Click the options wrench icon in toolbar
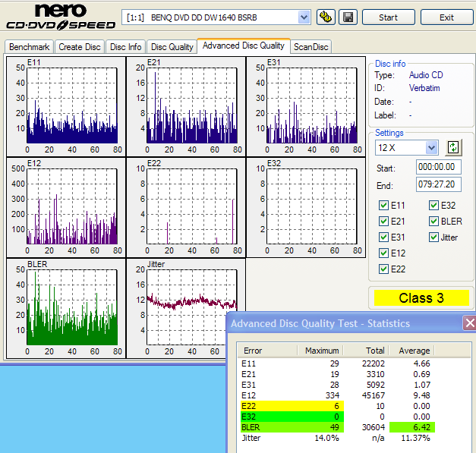 pyautogui.click(x=325, y=17)
